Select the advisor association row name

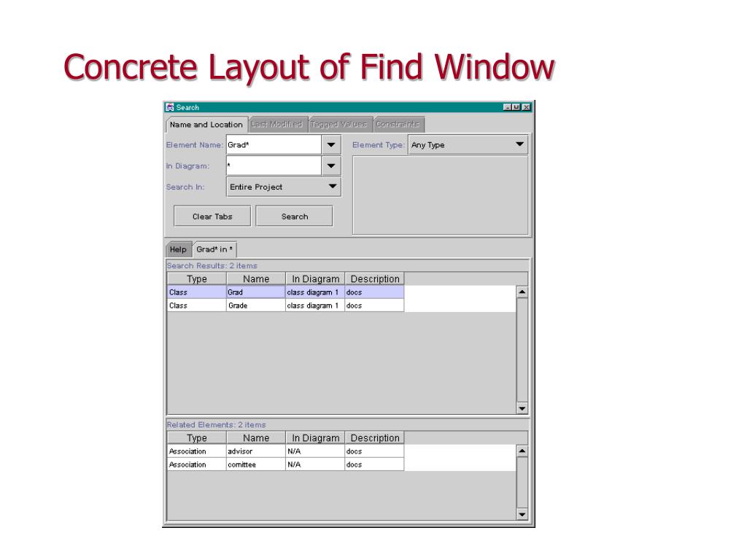[256, 451]
